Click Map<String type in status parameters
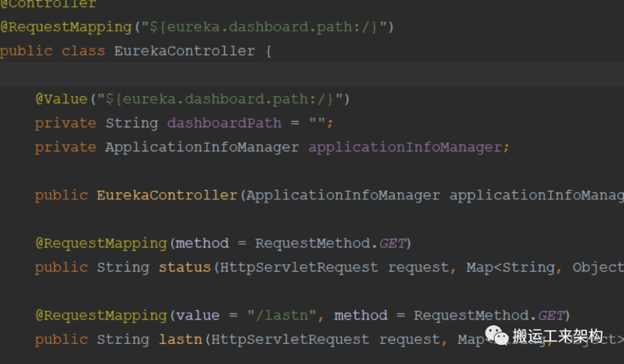Screen dimensions: 624x364 coord(511,268)
